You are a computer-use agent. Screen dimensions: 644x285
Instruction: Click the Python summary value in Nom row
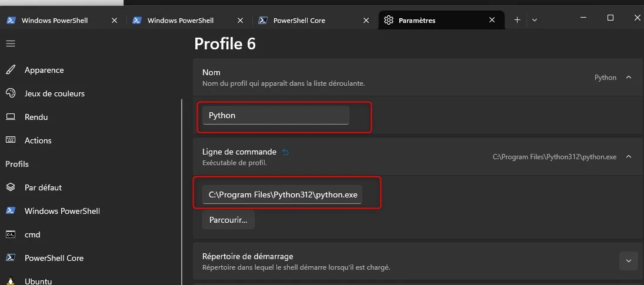[x=605, y=78]
